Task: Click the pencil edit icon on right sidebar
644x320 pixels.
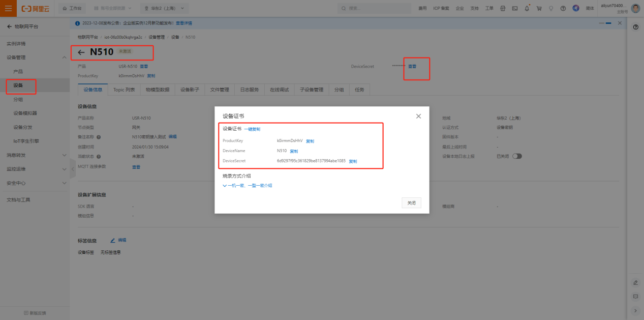Action: coord(635,282)
